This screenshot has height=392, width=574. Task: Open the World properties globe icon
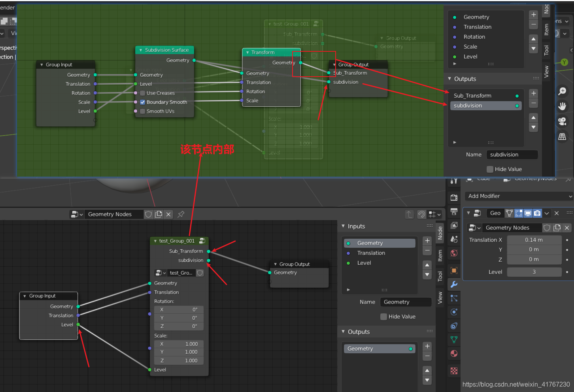(x=454, y=253)
